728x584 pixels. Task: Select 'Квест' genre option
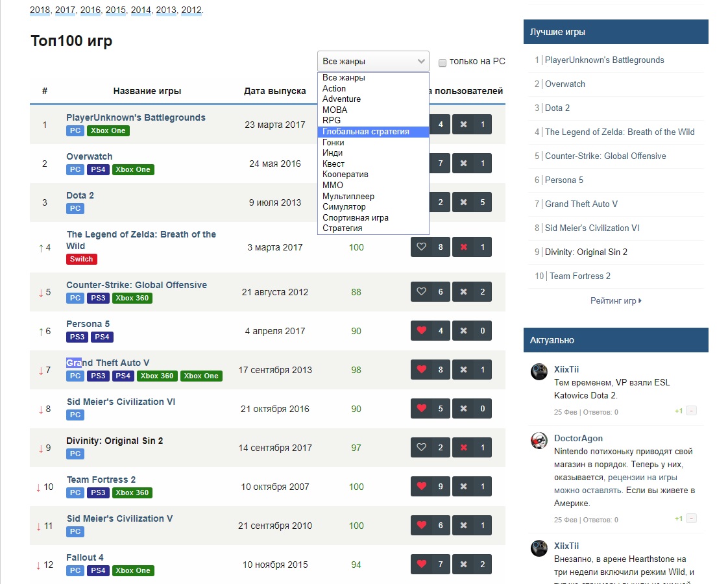point(373,164)
